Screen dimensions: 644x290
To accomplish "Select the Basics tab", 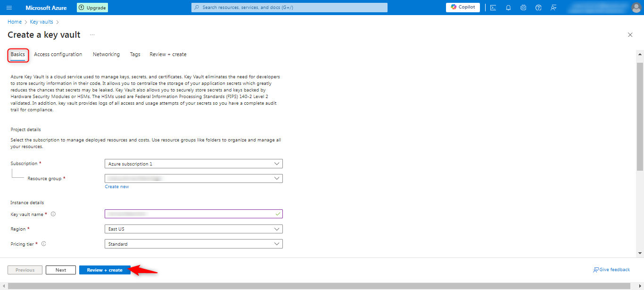I will [x=18, y=55].
